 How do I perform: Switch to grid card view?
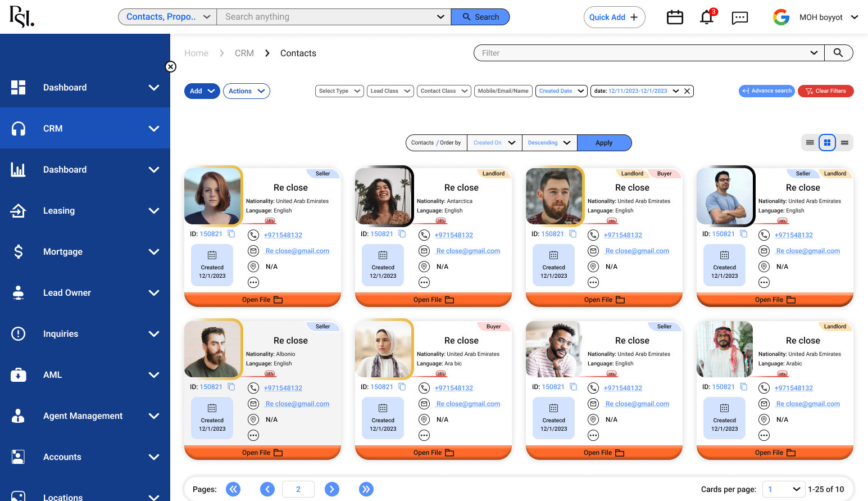(827, 143)
